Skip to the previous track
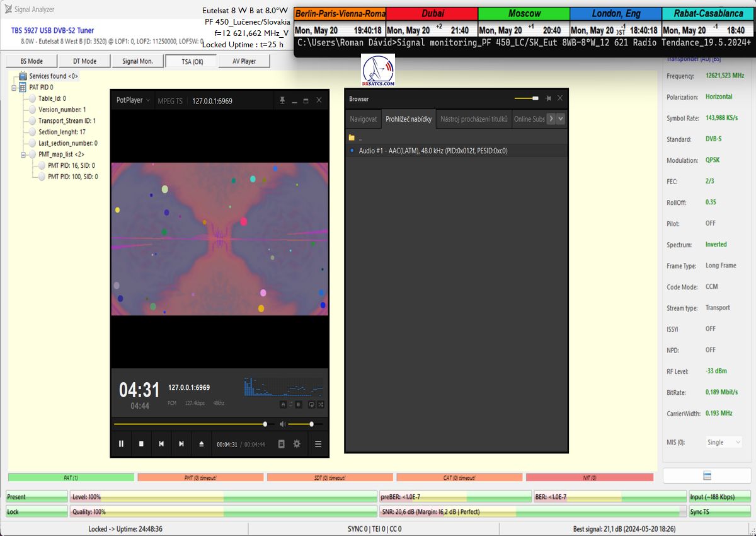 pyautogui.click(x=161, y=444)
